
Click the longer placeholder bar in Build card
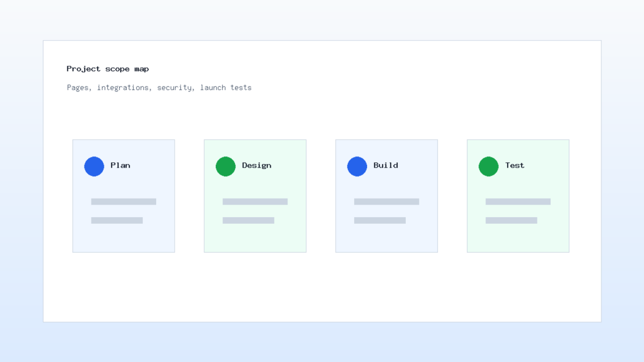[386, 202]
